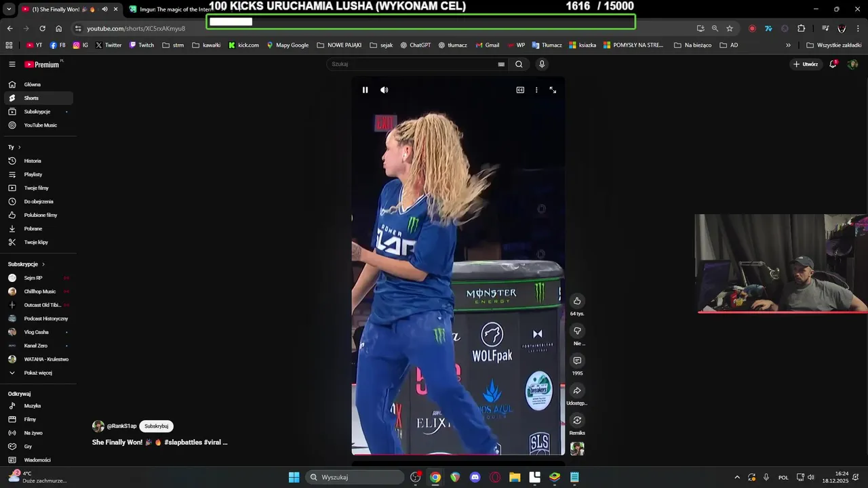Screen dimensions: 868x488
Task: Open the Sejm RP subscription
Action: tap(38, 278)
